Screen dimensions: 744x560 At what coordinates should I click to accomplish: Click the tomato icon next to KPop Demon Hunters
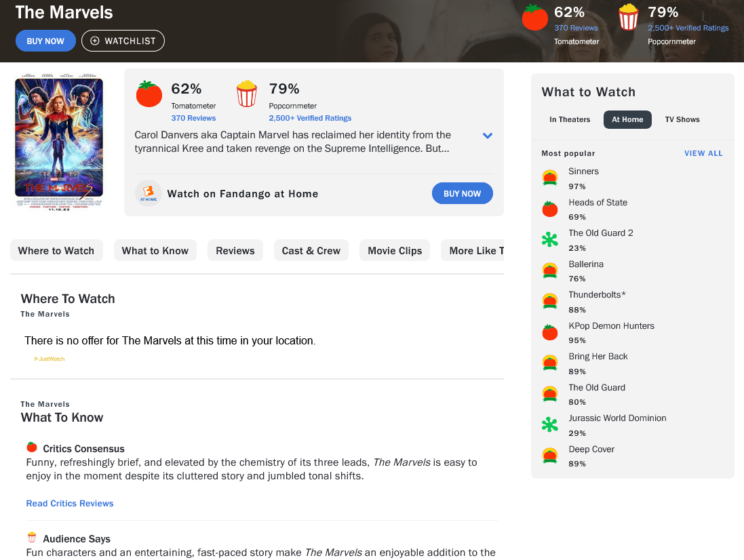tap(549, 332)
